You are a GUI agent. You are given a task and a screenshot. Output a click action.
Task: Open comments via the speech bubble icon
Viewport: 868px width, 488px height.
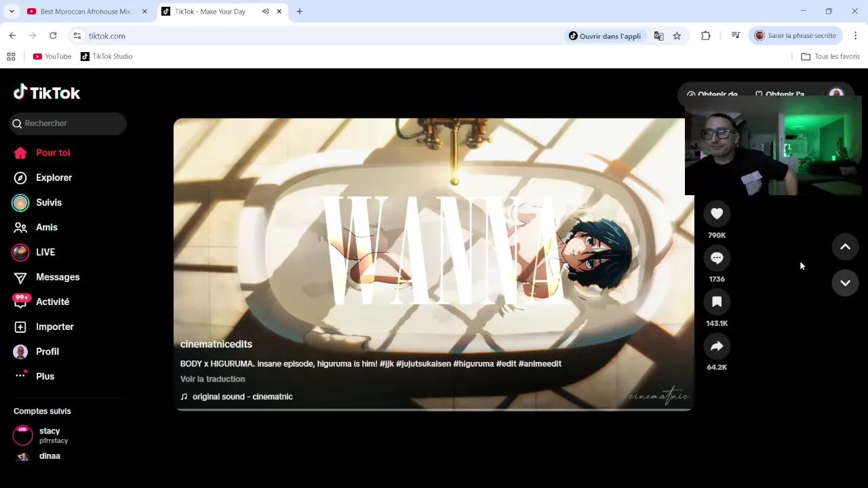point(717,258)
